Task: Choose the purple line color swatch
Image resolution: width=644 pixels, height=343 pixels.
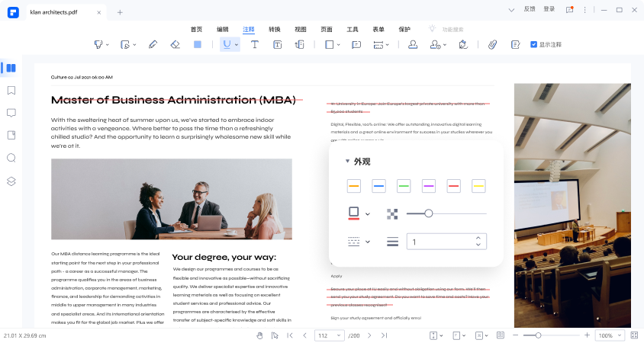Action: (x=429, y=186)
